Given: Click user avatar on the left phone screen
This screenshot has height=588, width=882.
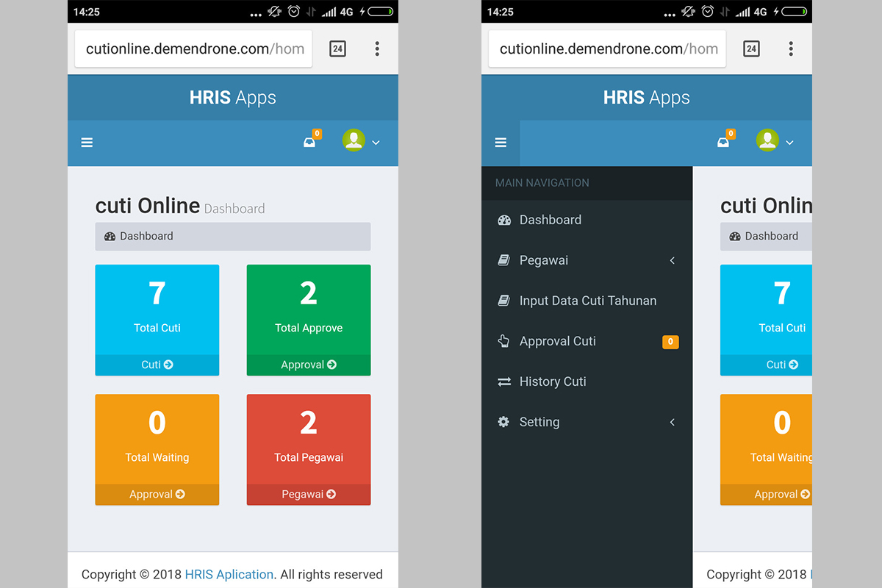Looking at the screenshot, I should tap(354, 140).
